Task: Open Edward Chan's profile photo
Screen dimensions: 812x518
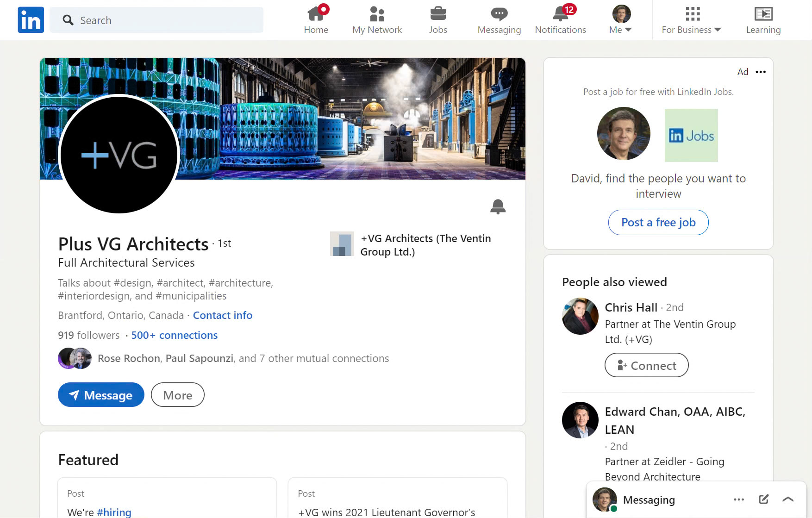Action: 580,420
